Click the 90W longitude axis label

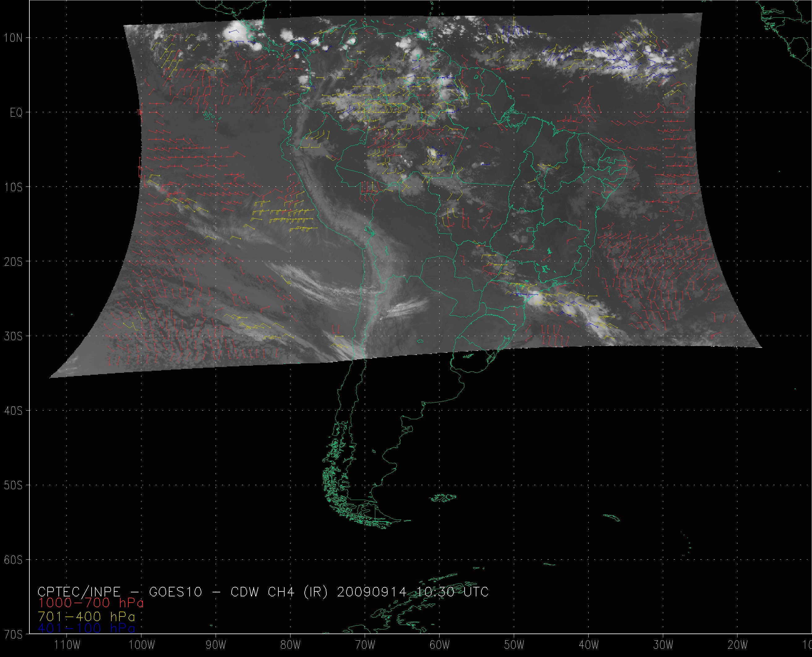coord(216,645)
